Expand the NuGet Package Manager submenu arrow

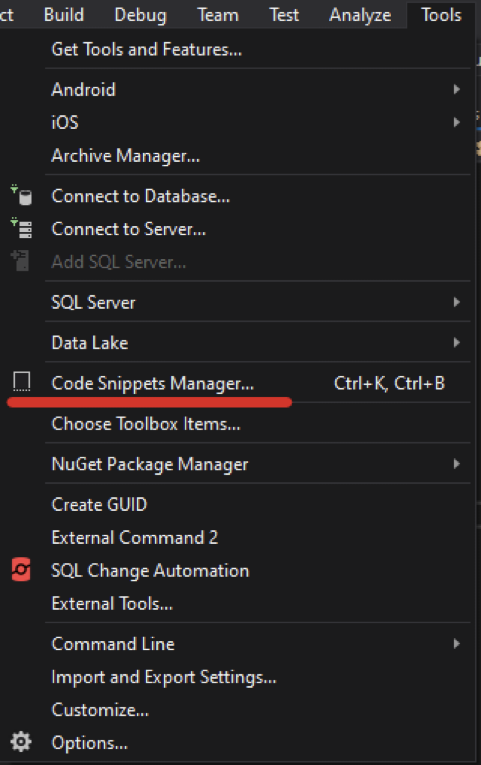click(x=456, y=463)
